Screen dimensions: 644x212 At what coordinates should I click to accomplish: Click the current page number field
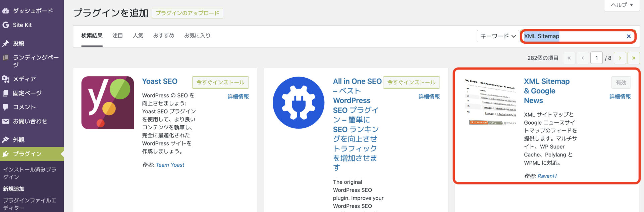[x=596, y=58]
